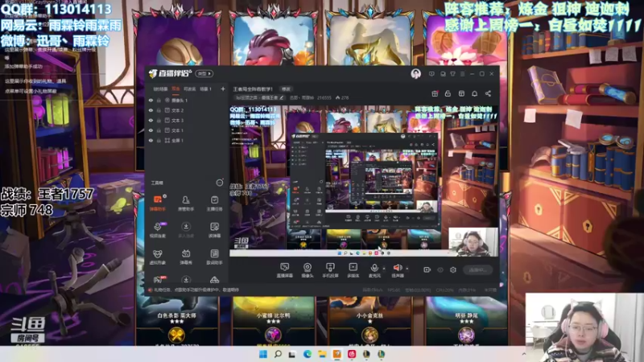Viewport: 644px width, 362px height.
Task: Open the 歌词助手 tool
Action: tap(214, 257)
